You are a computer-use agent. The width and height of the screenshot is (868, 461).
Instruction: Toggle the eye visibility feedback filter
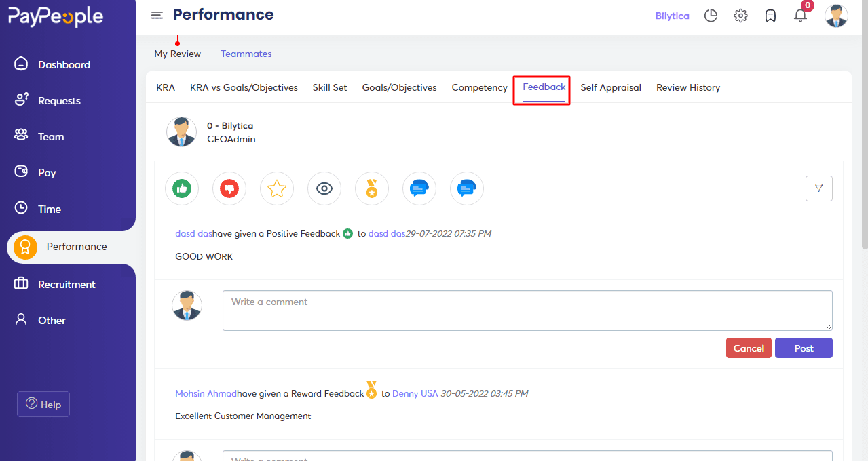(x=324, y=188)
